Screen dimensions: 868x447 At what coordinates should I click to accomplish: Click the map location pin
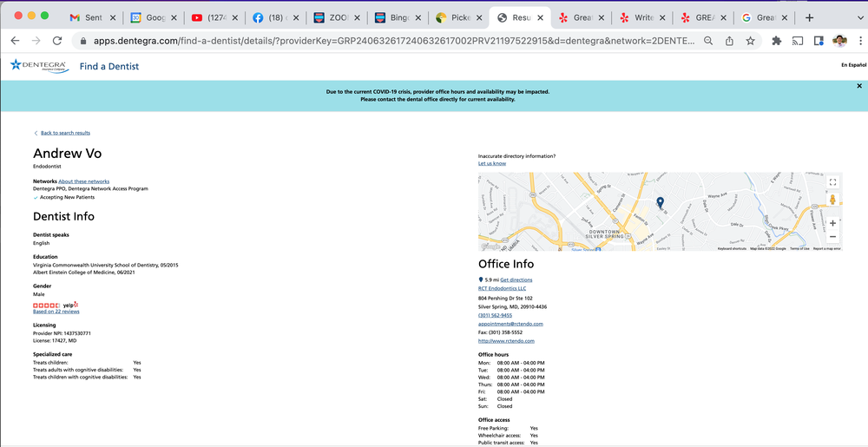[660, 202]
